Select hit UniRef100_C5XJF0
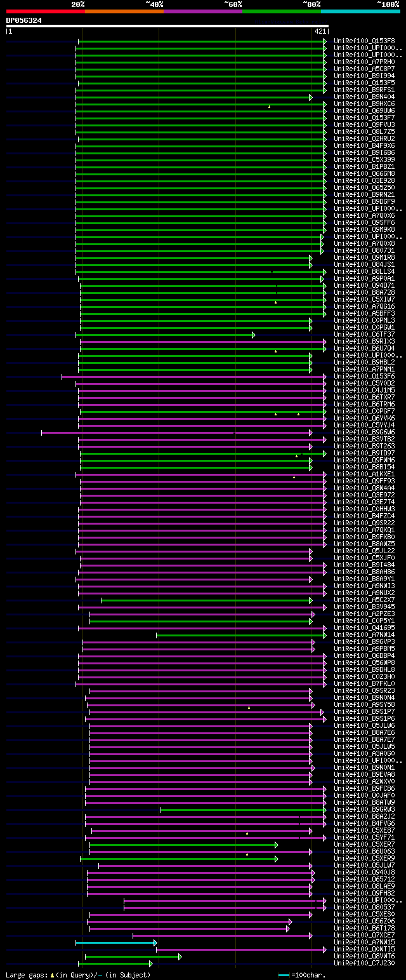This screenshot has height=980, width=406. tap(364, 558)
